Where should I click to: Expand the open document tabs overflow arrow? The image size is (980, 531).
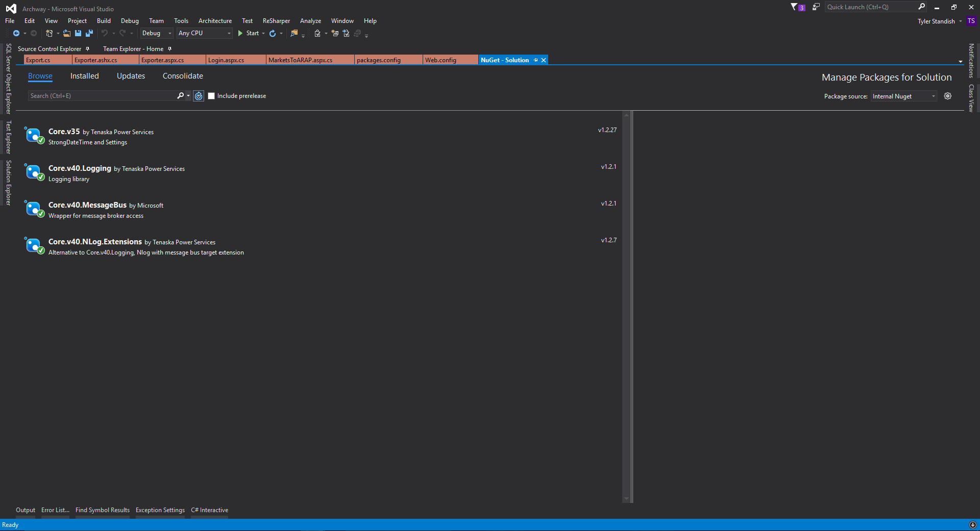[961, 61]
